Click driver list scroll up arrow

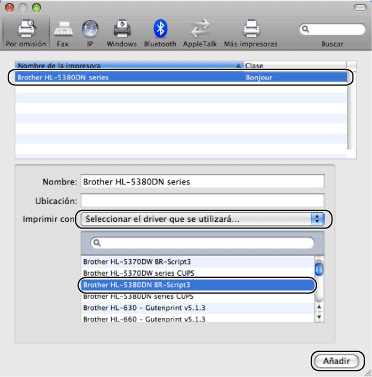pyautogui.click(x=319, y=307)
